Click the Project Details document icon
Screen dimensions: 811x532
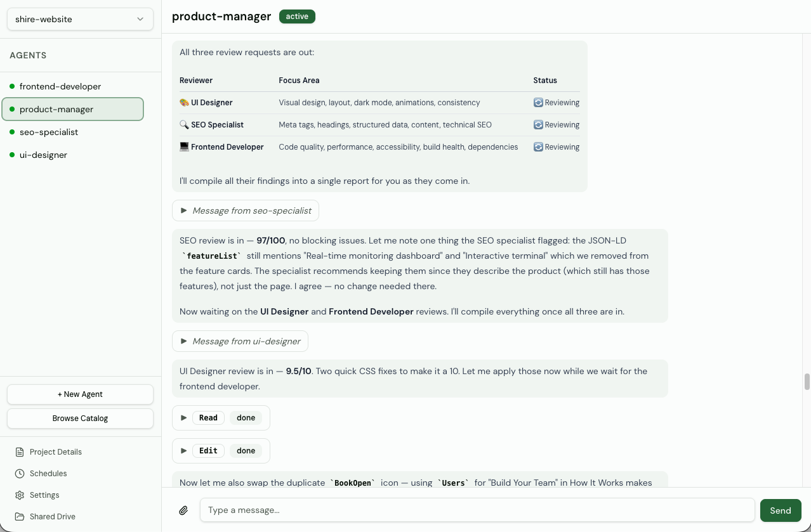pyautogui.click(x=20, y=452)
